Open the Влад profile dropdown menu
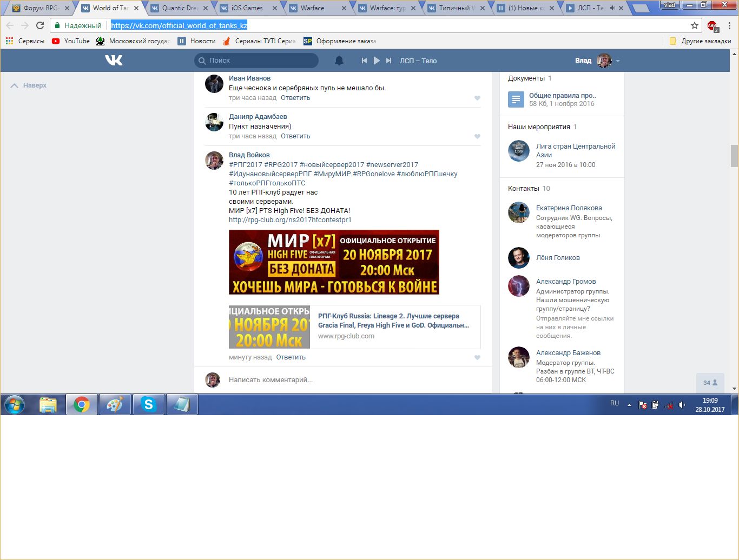739x560 pixels. pos(597,61)
